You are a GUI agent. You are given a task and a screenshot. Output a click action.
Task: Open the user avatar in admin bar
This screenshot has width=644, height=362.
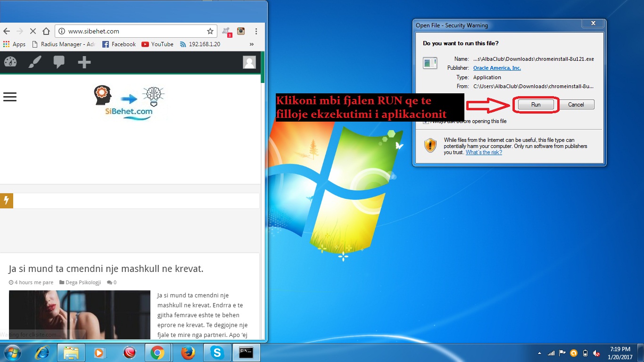coord(249,62)
